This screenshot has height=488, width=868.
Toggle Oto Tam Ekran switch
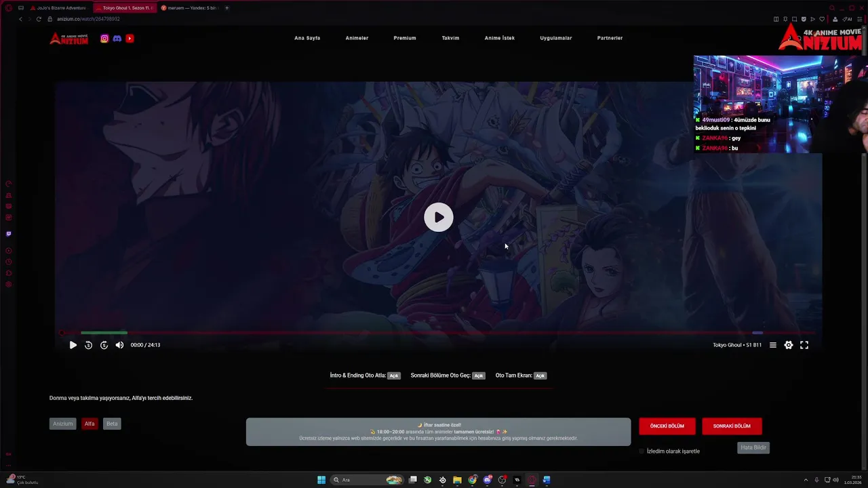540,375
